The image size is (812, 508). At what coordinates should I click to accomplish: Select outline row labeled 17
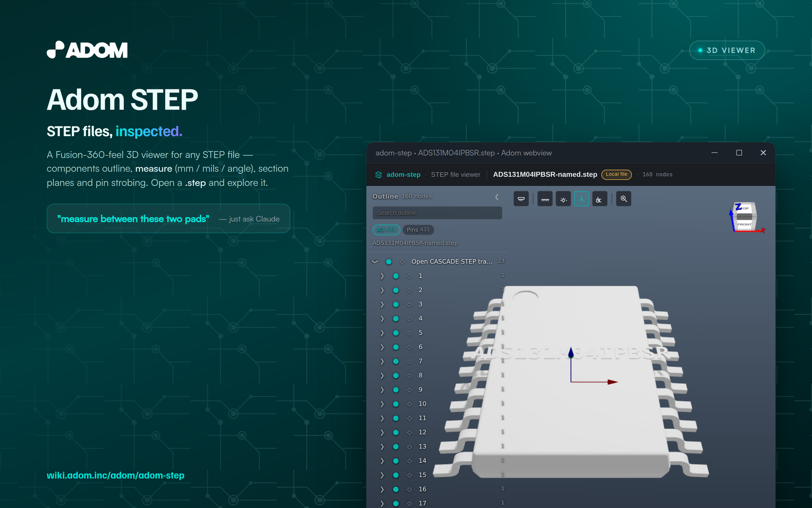[438, 503]
